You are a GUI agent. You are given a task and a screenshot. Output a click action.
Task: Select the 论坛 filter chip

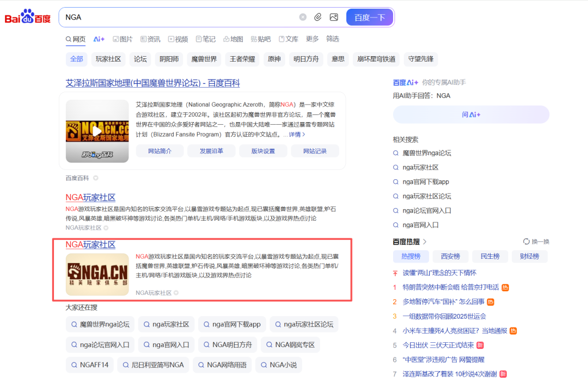(140, 59)
